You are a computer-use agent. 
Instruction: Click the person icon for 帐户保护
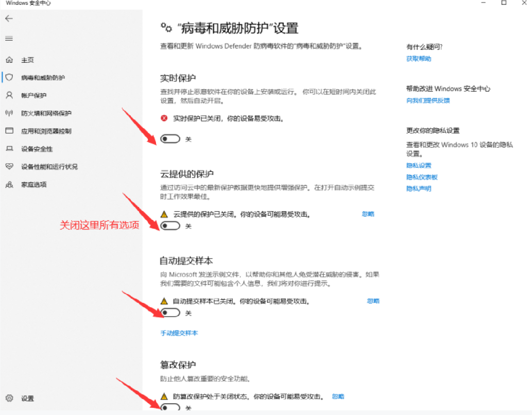[9, 95]
